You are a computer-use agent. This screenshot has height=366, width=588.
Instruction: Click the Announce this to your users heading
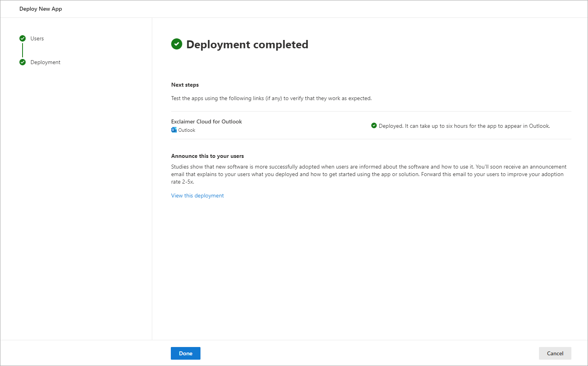click(x=208, y=156)
